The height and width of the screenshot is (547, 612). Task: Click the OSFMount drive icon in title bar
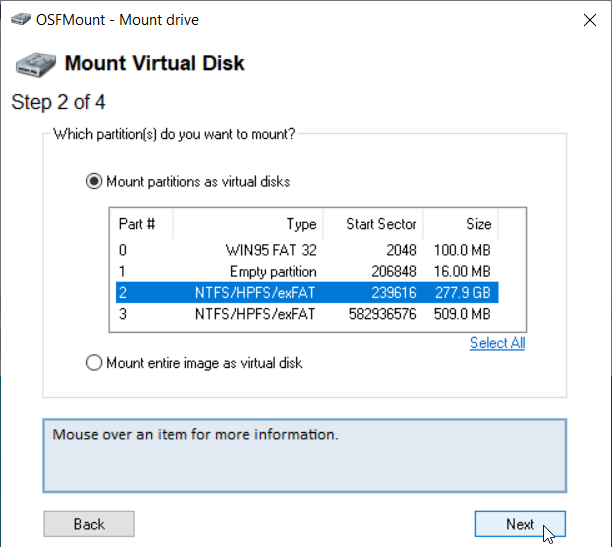point(21,19)
